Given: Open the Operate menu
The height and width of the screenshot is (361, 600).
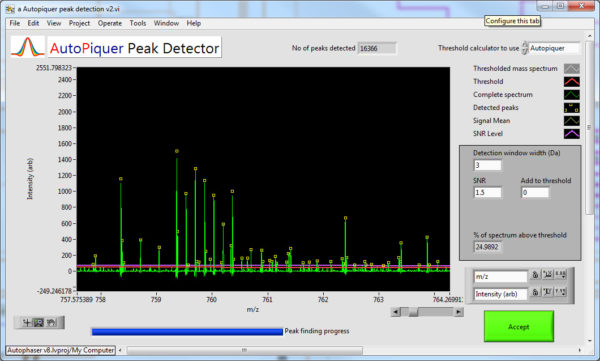Looking at the screenshot, I should (x=110, y=23).
